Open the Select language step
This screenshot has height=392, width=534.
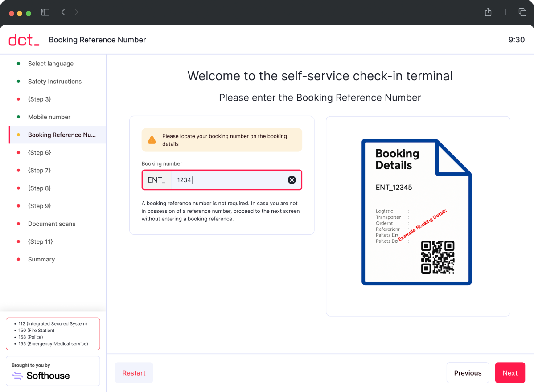click(x=51, y=64)
